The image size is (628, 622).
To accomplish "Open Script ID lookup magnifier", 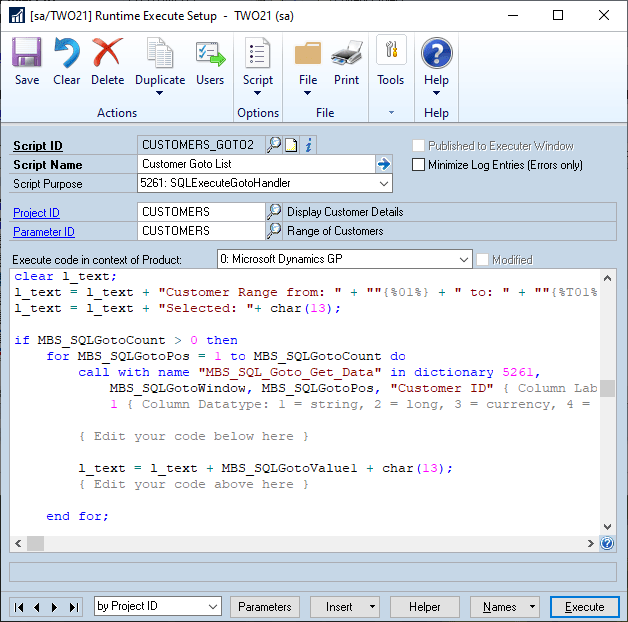I will pos(274,145).
